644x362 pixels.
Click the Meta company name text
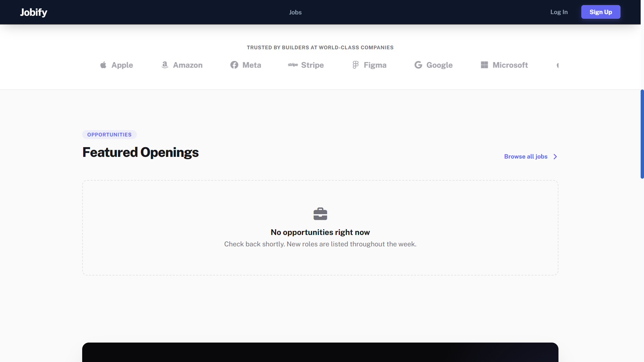[252, 65]
